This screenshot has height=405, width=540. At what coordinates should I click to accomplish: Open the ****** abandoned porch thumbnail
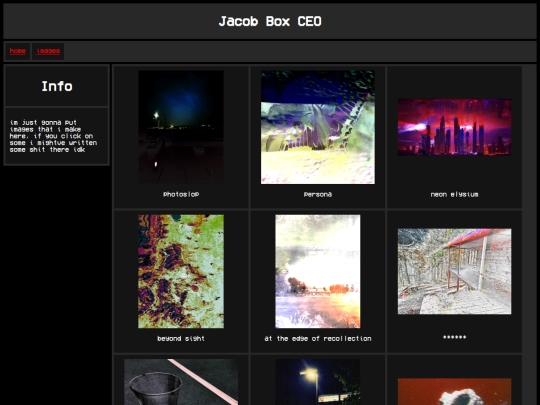click(x=454, y=271)
